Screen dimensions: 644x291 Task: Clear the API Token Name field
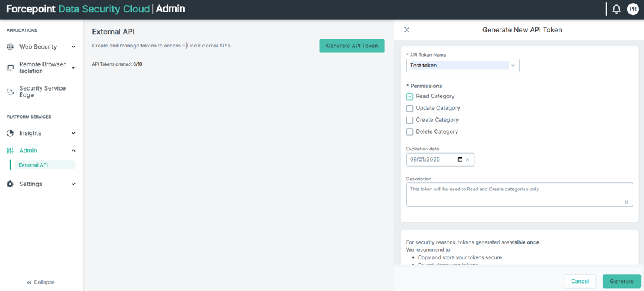[x=513, y=66]
